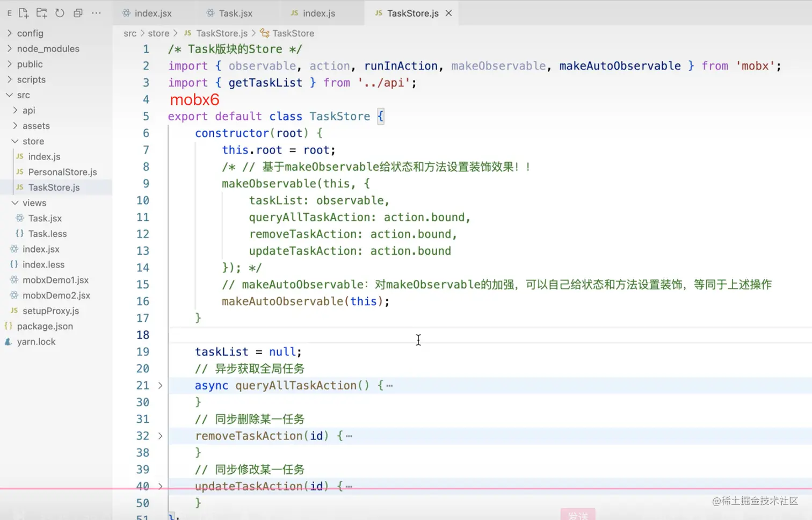Click the 'mobx' import string on line 2
The height and width of the screenshot is (520, 812).
(x=755, y=66)
